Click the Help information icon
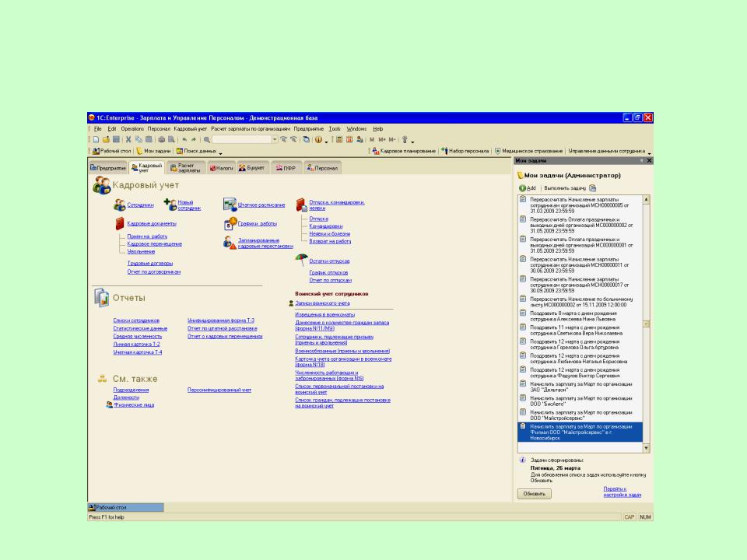The image size is (747, 560). pos(318,139)
